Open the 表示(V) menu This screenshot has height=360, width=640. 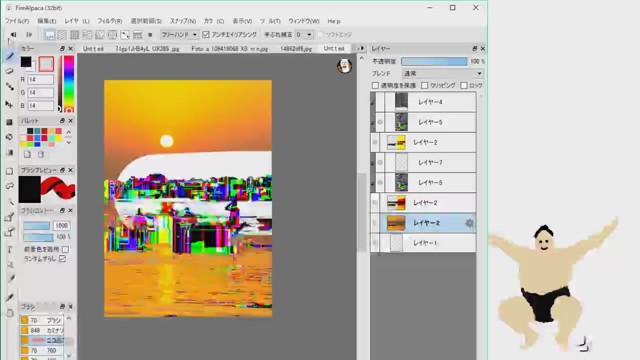click(x=242, y=21)
